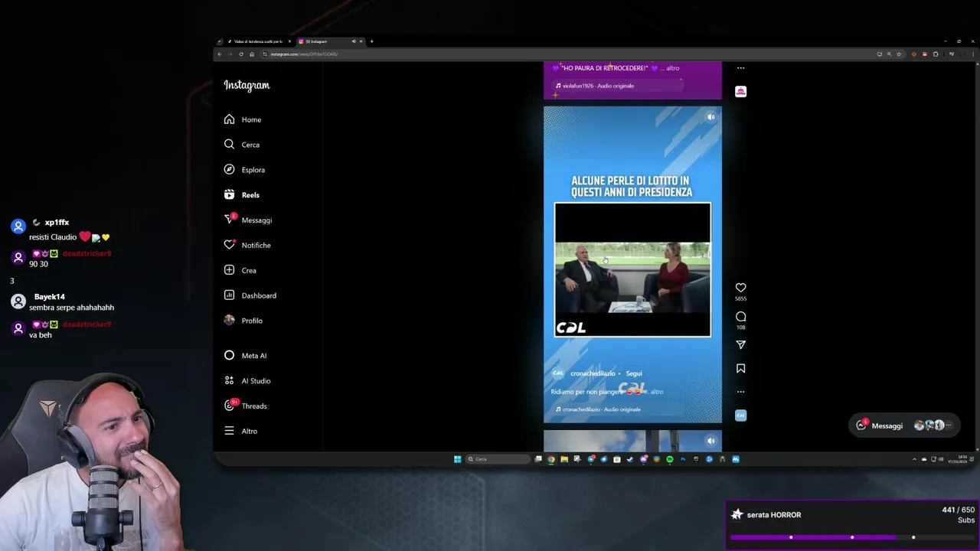
Task: Open Threads from the sidebar
Action: 245,406
